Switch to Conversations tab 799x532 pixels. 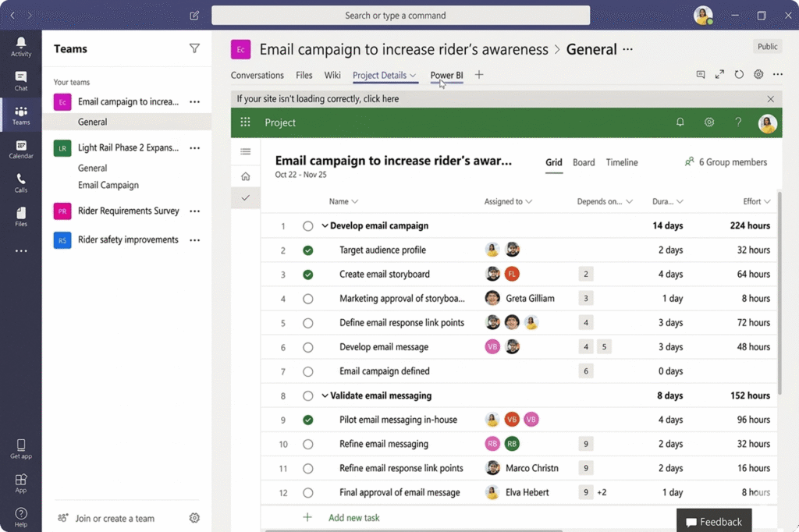[x=257, y=75]
